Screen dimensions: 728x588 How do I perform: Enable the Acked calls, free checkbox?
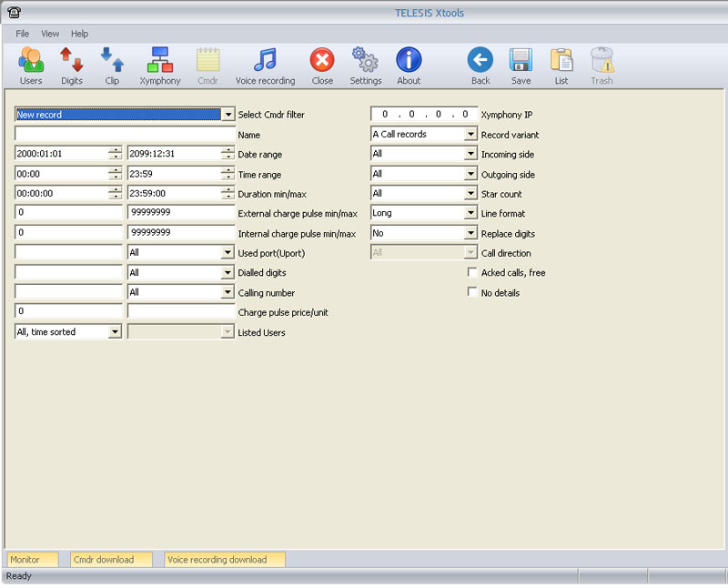(x=471, y=272)
